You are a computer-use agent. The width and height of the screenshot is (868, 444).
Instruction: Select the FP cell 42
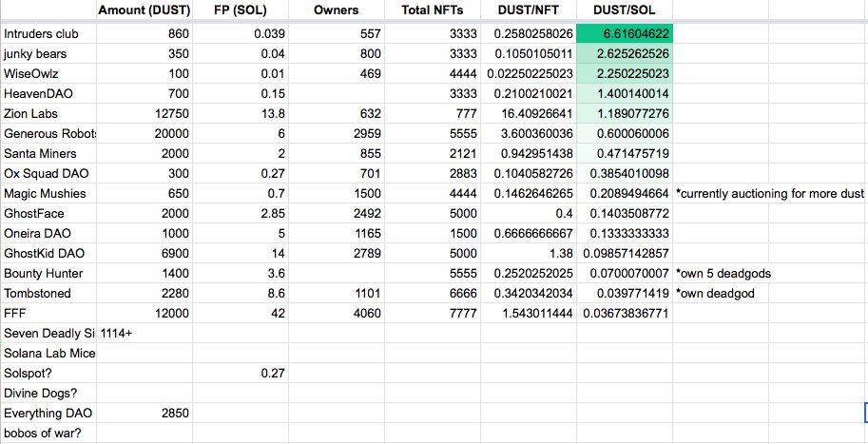coord(241,313)
